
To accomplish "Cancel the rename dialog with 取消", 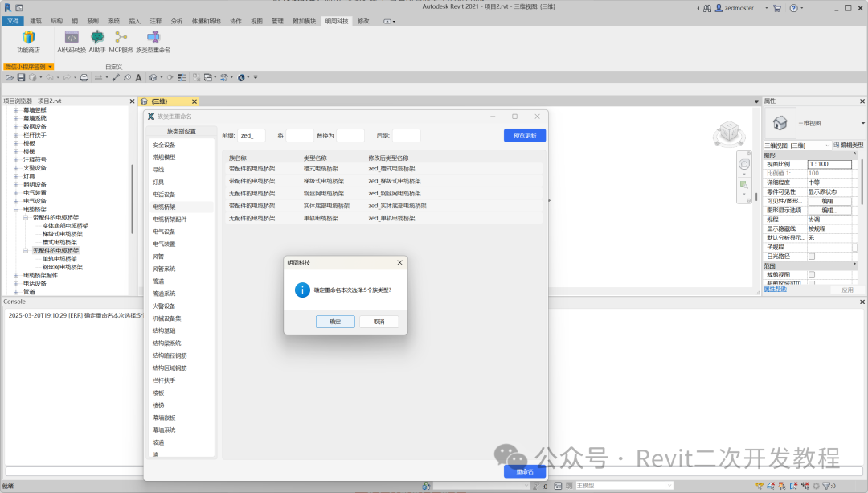I will click(379, 322).
